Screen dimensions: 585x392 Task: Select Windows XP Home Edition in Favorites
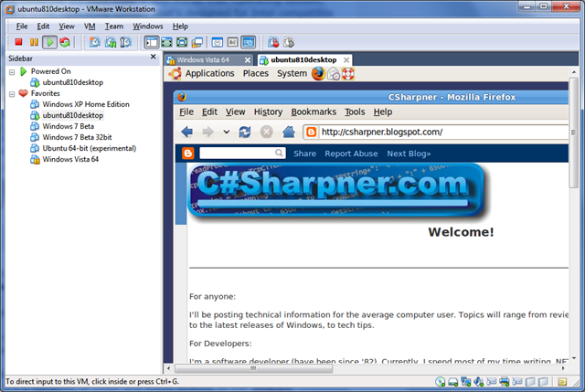(85, 104)
